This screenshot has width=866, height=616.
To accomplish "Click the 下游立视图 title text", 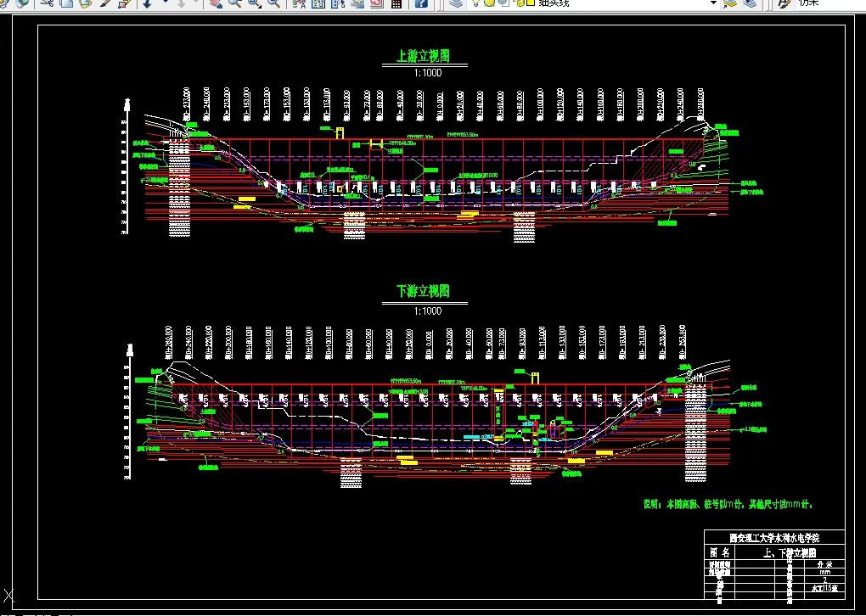I will [x=424, y=291].
